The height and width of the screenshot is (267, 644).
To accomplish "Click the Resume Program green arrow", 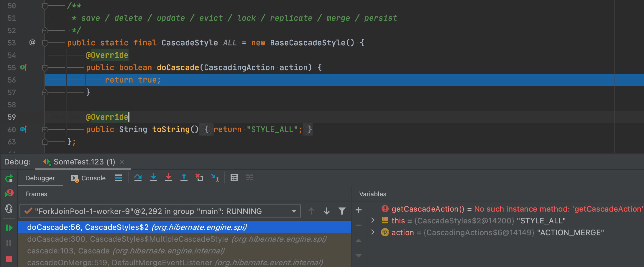I will click(9, 228).
